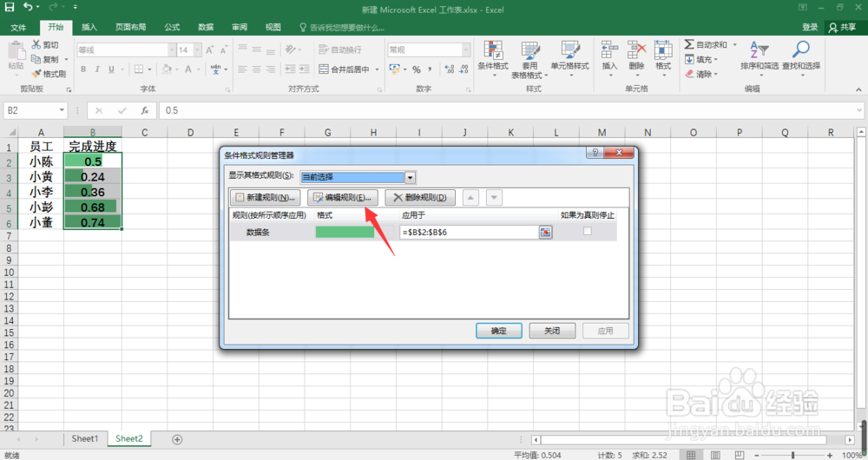This screenshot has height=460, width=868.
Task: Switch to the Insert ribbon tab
Action: (89, 27)
